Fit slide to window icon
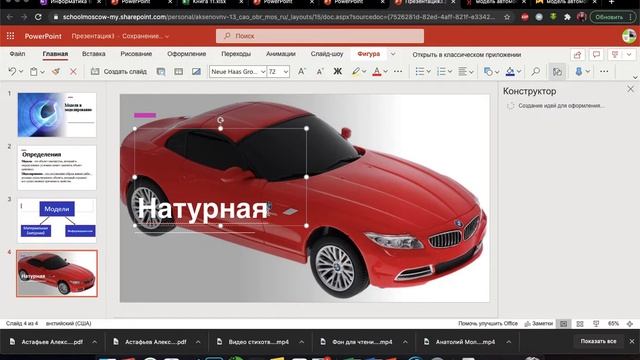 pos(630,324)
